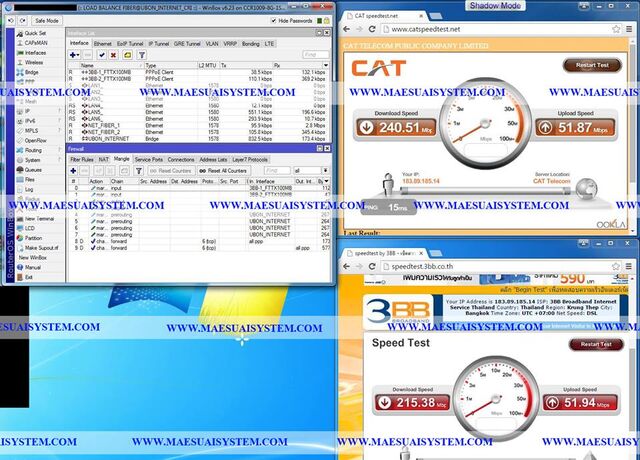Click the add rule plus in Firewall
Image resolution: width=640 pixels, height=460 pixels.
pyautogui.click(x=73, y=171)
